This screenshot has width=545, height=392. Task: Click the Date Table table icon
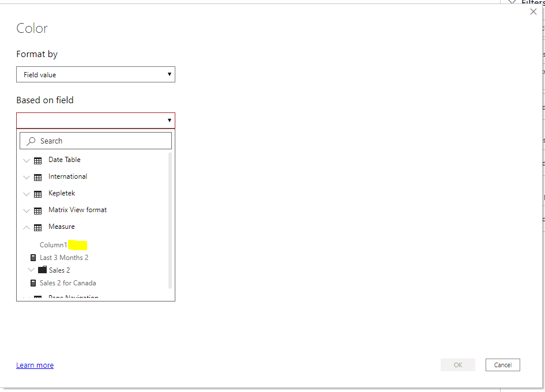[x=38, y=161]
